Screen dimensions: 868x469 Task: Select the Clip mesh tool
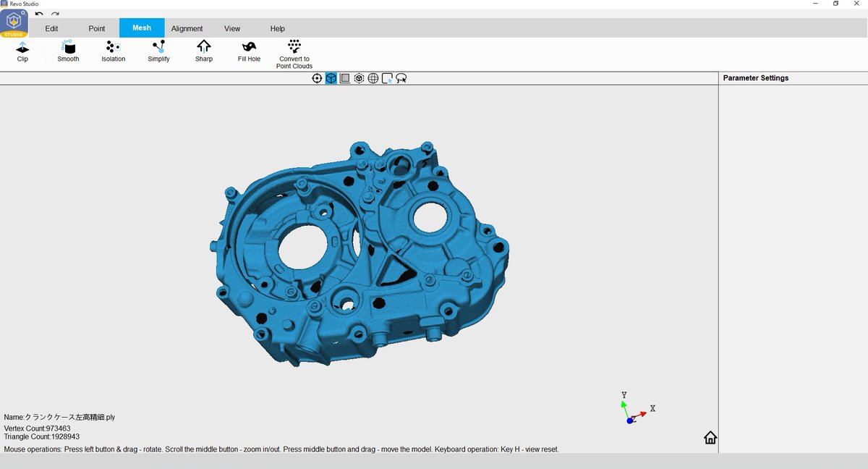point(22,51)
